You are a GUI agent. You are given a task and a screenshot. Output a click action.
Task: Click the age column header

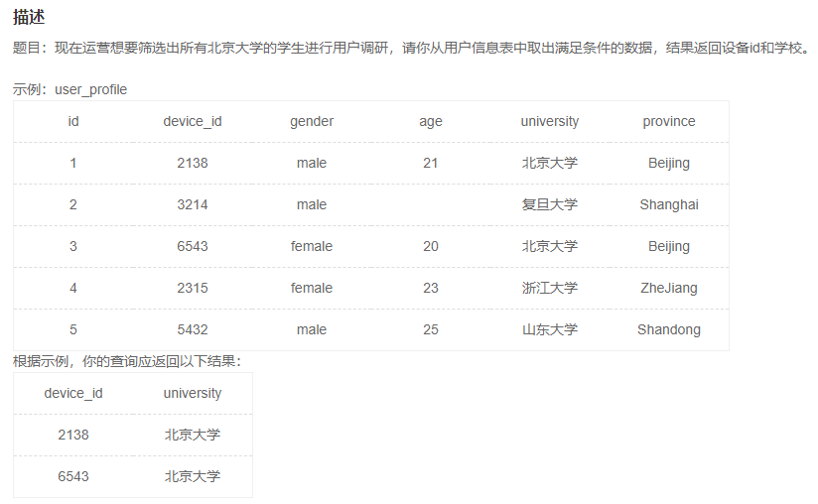(x=431, y=121)
